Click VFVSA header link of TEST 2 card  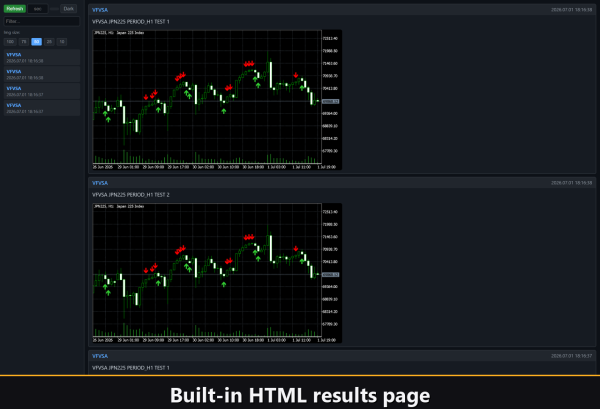pyautogui.click(x=100, y=183)
